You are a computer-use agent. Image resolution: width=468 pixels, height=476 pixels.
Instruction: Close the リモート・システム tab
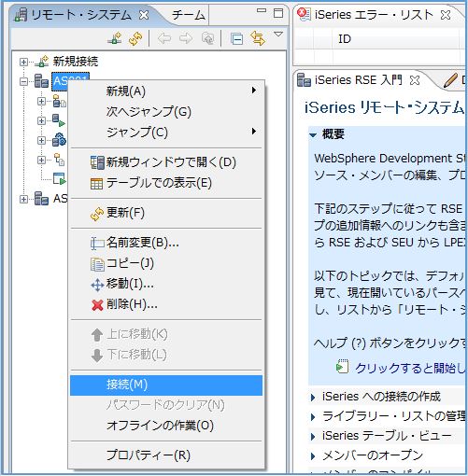[144, 15]
